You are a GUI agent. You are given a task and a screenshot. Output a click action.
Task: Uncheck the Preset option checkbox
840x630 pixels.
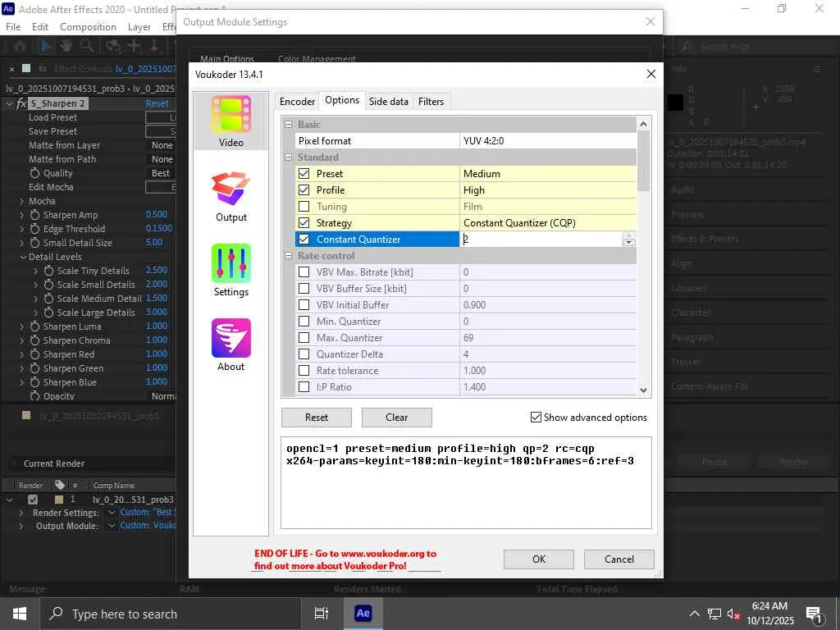pos(304,174)
